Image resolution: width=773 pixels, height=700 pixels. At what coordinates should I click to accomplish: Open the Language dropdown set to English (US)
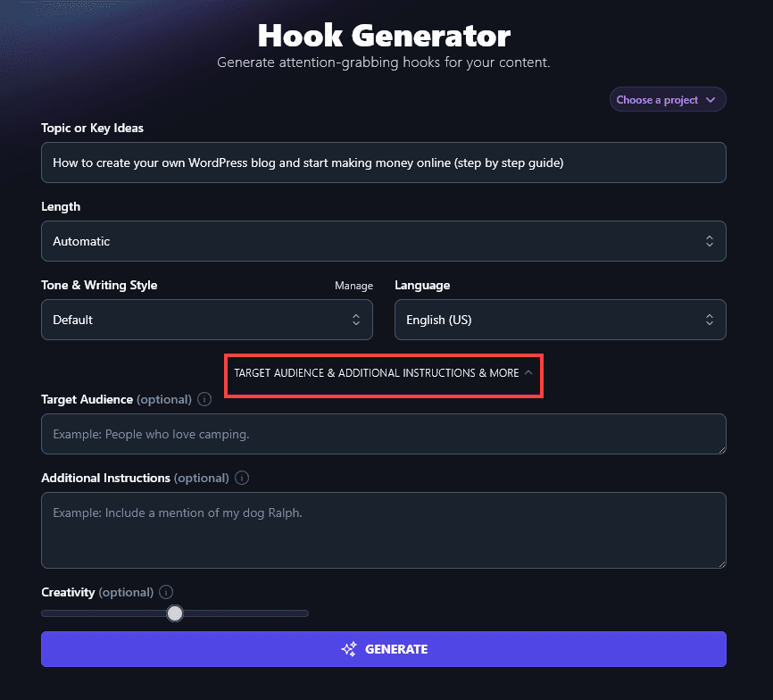click(x=560, y=320)
